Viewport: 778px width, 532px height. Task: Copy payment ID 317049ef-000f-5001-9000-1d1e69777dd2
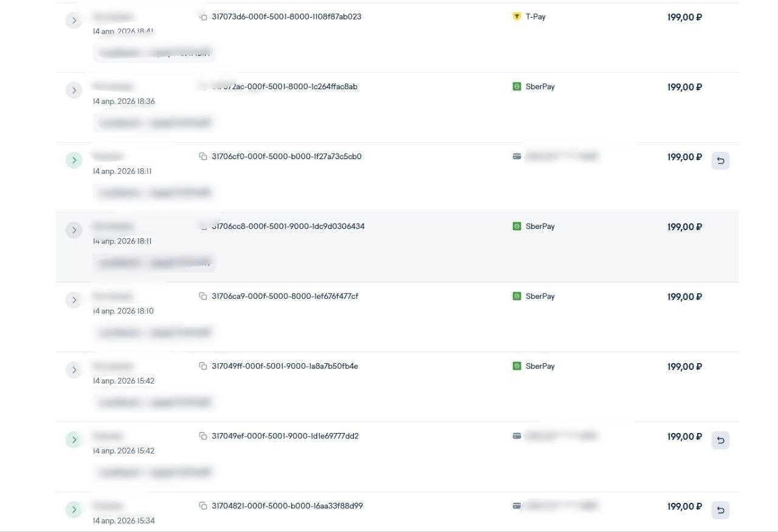click(203, 436)
